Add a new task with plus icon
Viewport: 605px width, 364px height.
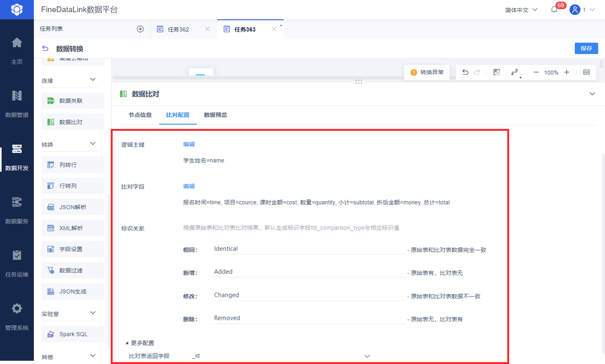pyautogui.click(x=140, y=29)
